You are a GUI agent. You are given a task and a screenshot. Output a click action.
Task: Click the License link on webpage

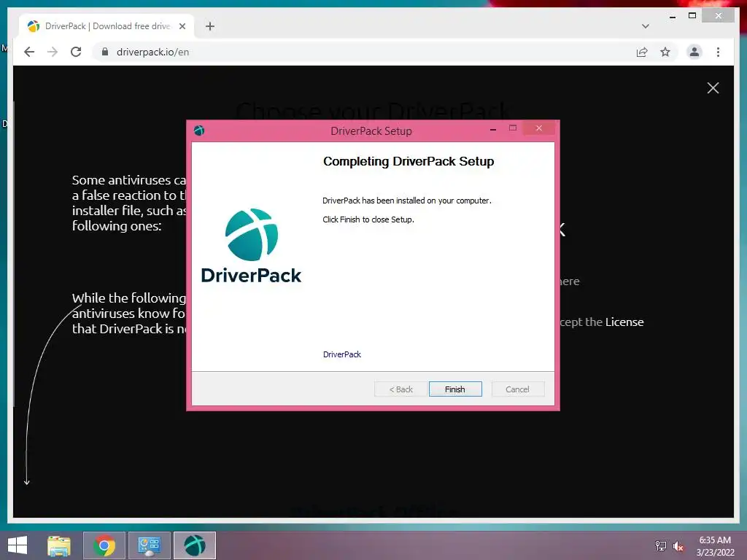(624, 322)
